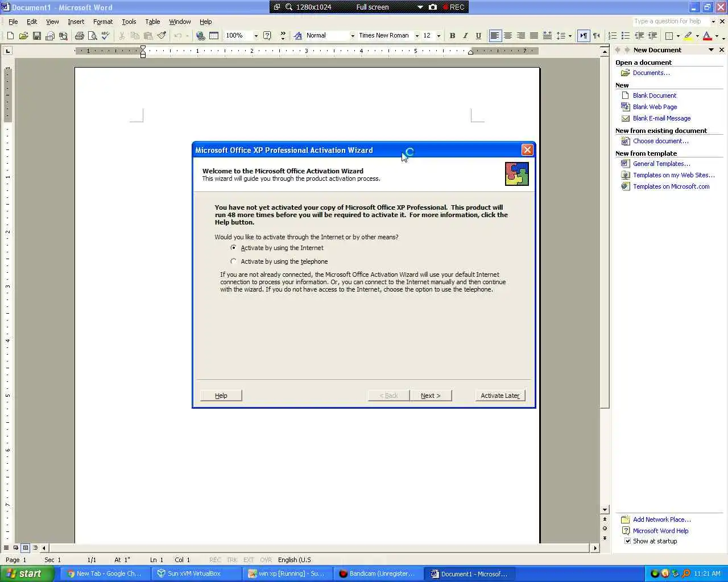The height and width of the screenshot is (582, 728).
Task: Create a new blank document from toolbar
Action: point(10,35)
